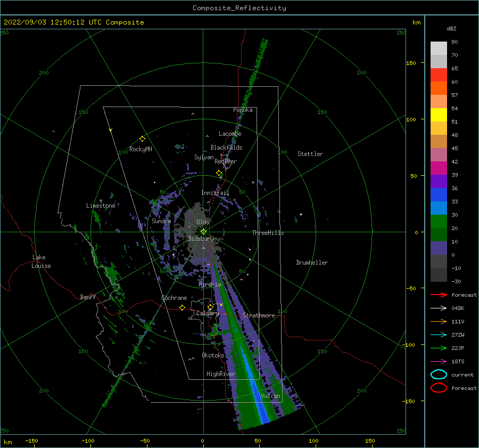The height and width of the screenshot is (448, 479).
Task: Click the 70-80 dBZ light gray swatch
Action: pos(439,48)
